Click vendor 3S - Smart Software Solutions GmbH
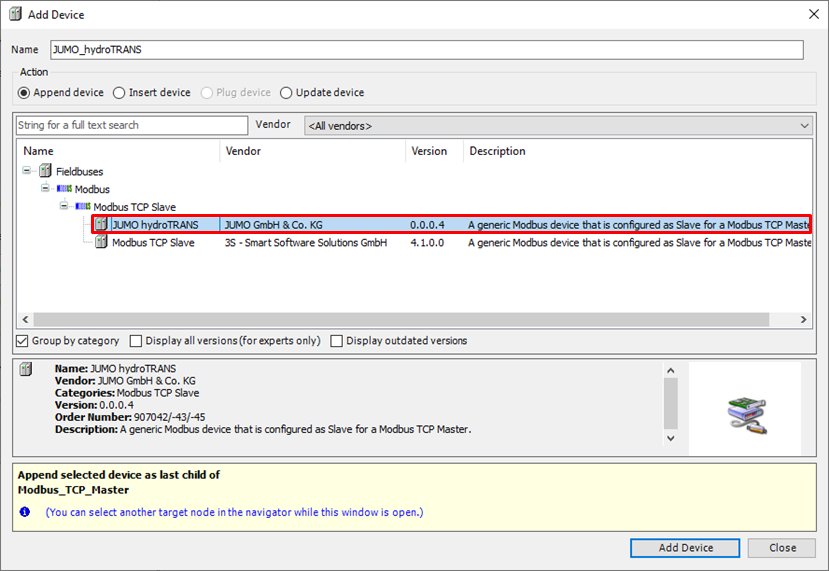The height and width of the screenshot is (571, 829). click(x=306, y=243)
